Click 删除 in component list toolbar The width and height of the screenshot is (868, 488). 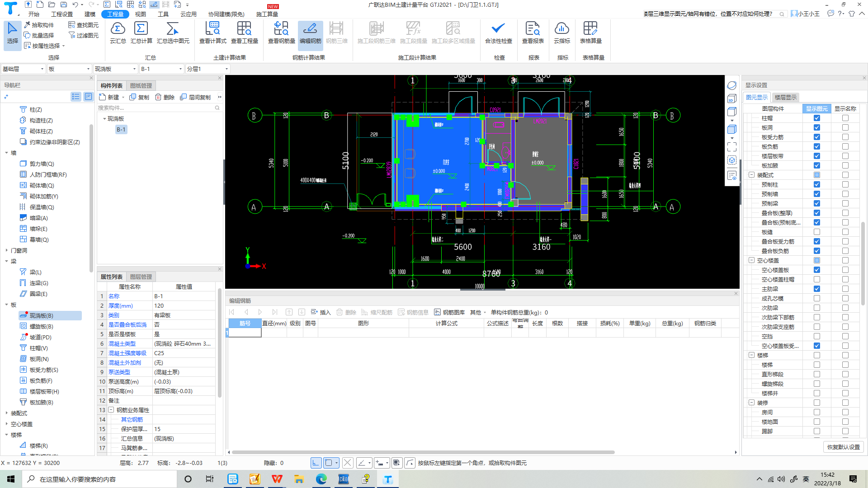[165, 97]
